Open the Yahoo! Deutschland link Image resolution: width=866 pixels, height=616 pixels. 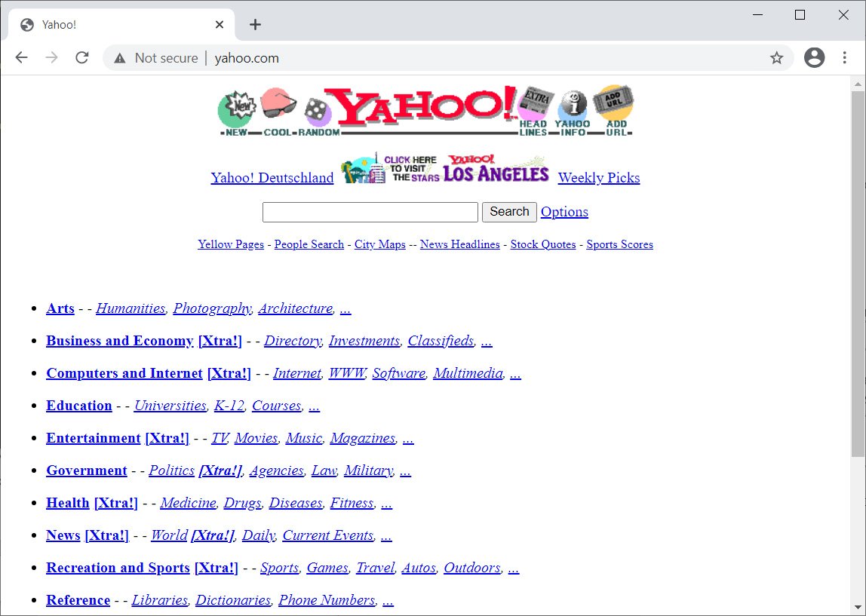point(272,178)
